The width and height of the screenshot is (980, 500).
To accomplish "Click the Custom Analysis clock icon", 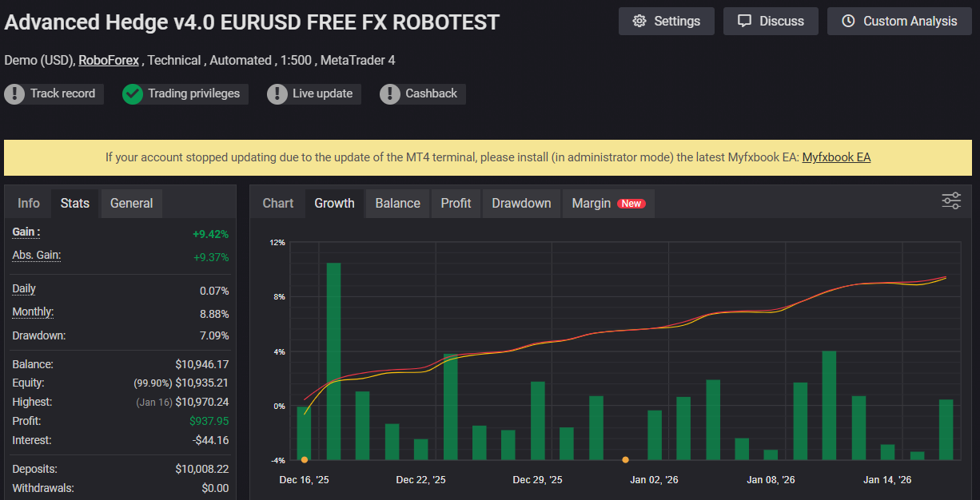I will click(848, 22).
